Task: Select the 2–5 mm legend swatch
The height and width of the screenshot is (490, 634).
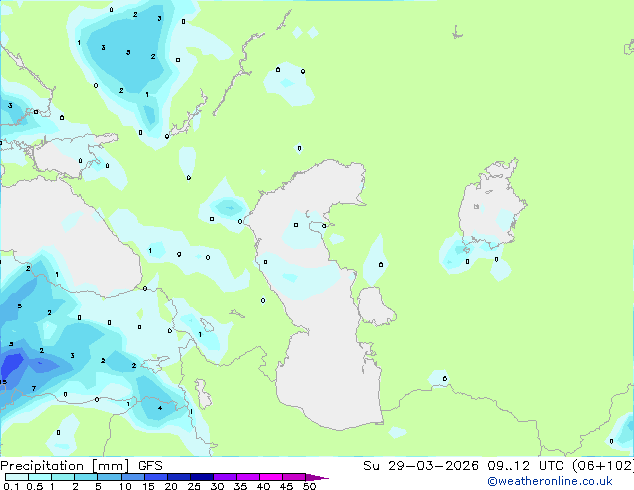Action: 86,477
